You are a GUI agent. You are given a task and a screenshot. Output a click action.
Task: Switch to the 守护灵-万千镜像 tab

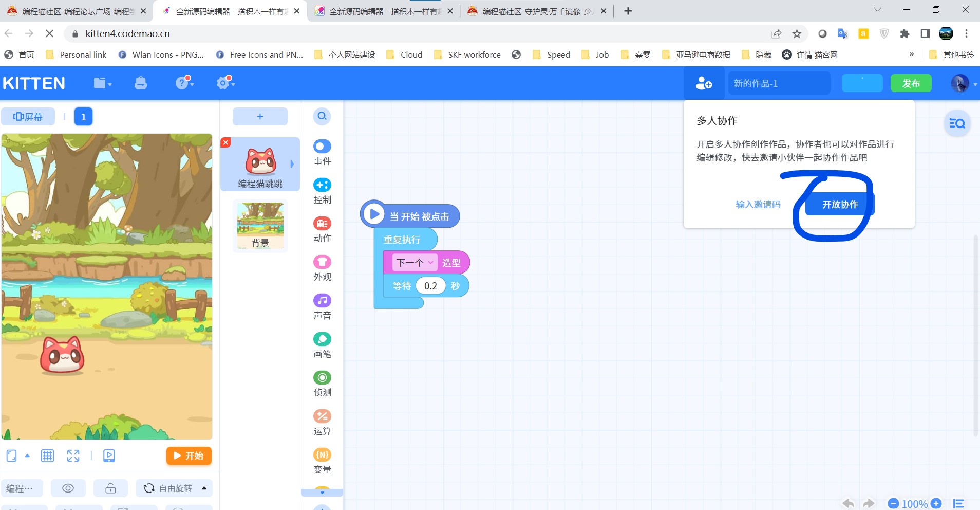click(x=537, y=11)
